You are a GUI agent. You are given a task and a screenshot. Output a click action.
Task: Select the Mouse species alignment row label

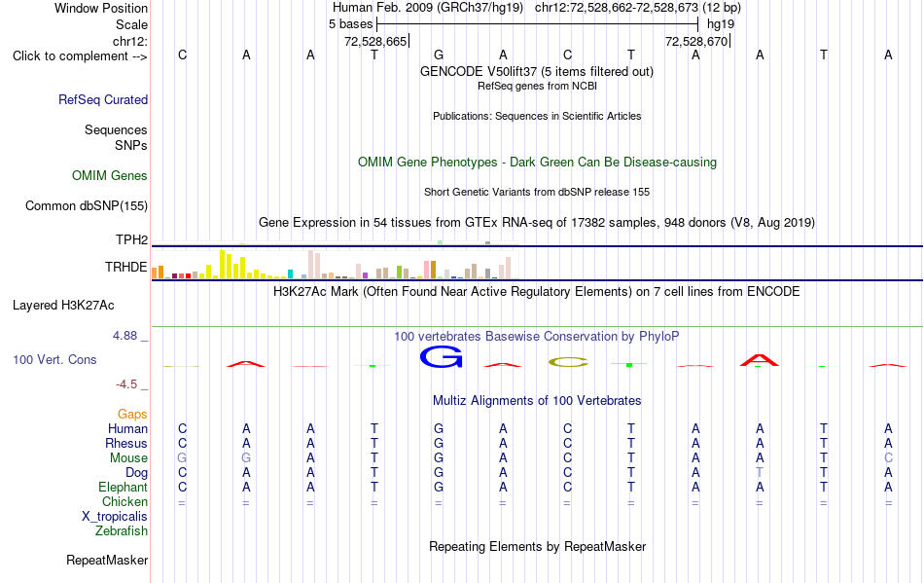pos(128,458)
